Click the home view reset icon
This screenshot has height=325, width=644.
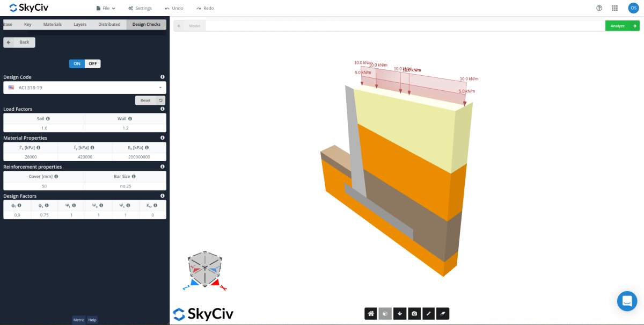pyautogui.click(x=370, y=313)
